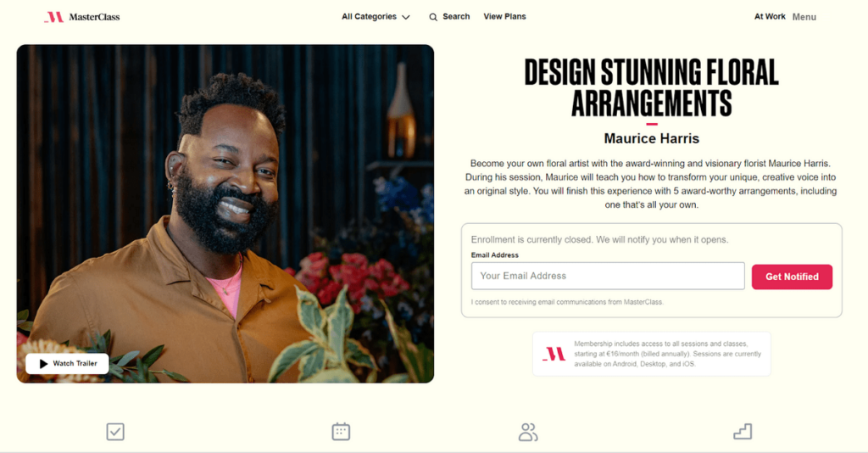Open View Plans page

pos(505,17)
